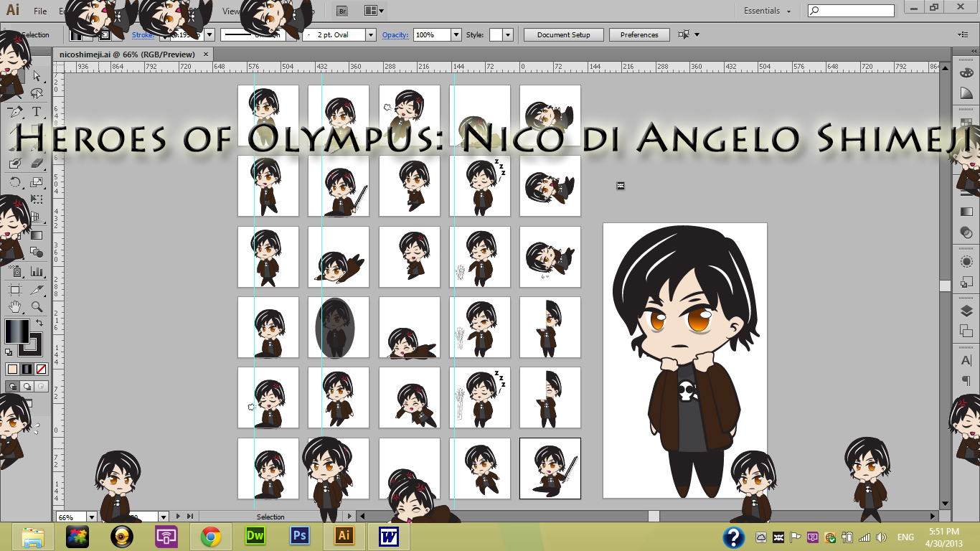Select the Hand tool
The image size is (980, 551).
(15, 307)
